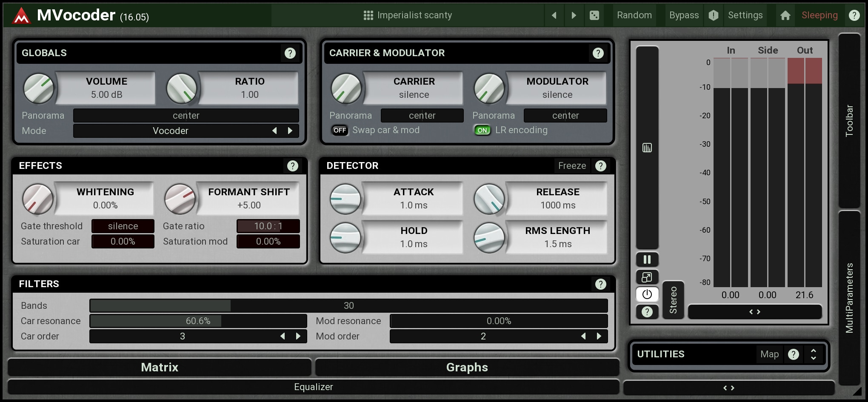Viewport: 868px width, 402px height.
Task: Click the Saturation car 0.00% field
Action: (123, 241)
